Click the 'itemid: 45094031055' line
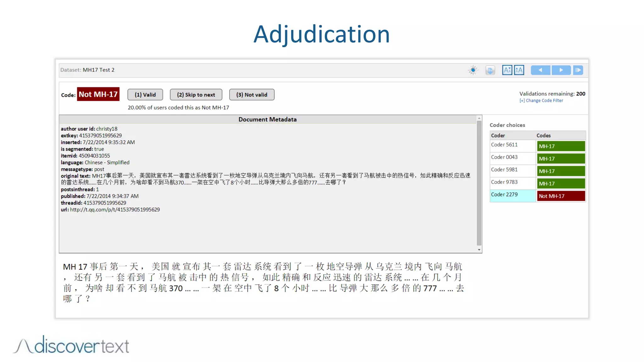 (85, 156)
